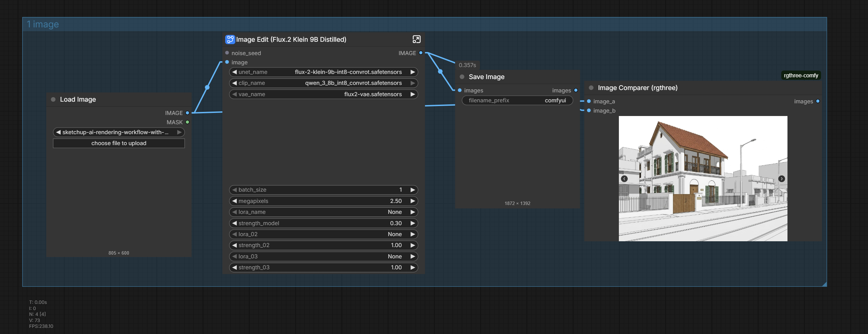Select next image file with right arrow
Screen dimensions: 868x334
coord(179,132)
